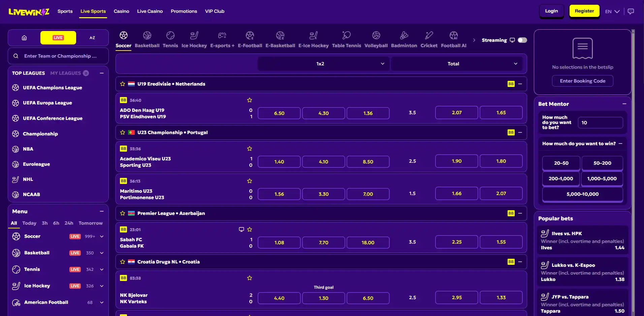This screenshot has width=644, height=316.
Task: Select the Soccer sport icon
Action: pyautogui.click(x=123, y=35)
